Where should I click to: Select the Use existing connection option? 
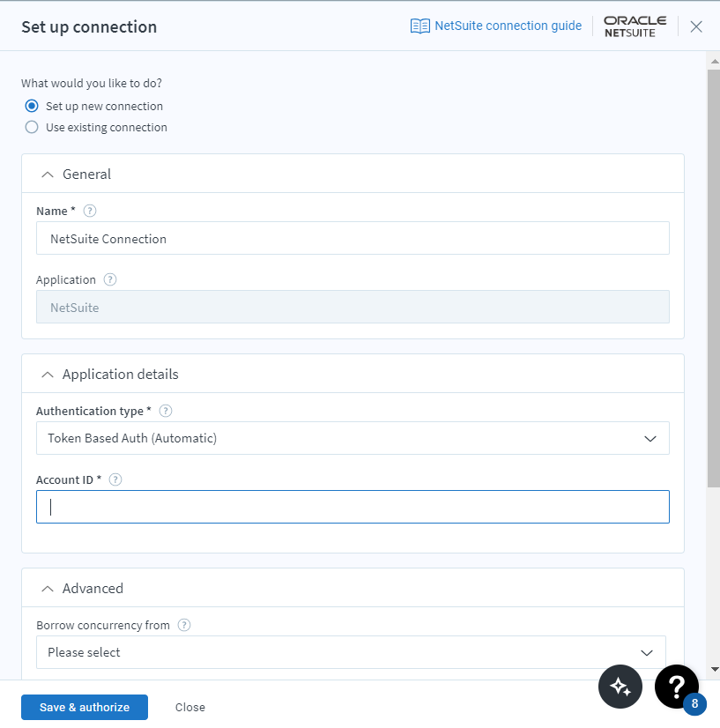(32, 127)
